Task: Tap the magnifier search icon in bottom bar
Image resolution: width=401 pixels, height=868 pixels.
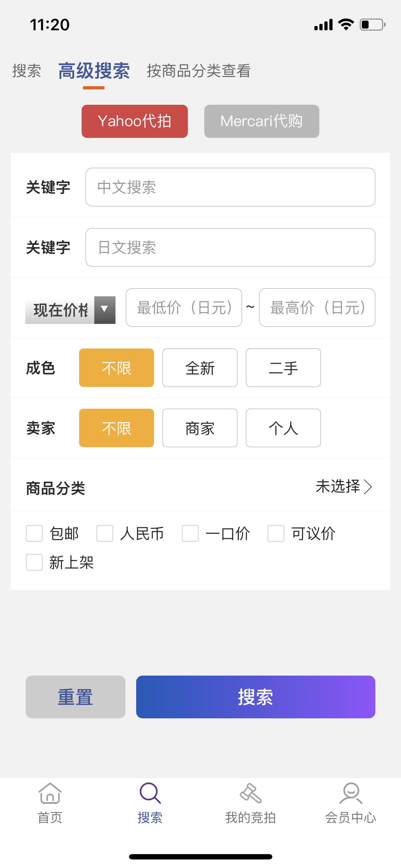Action: pos(150,793)
